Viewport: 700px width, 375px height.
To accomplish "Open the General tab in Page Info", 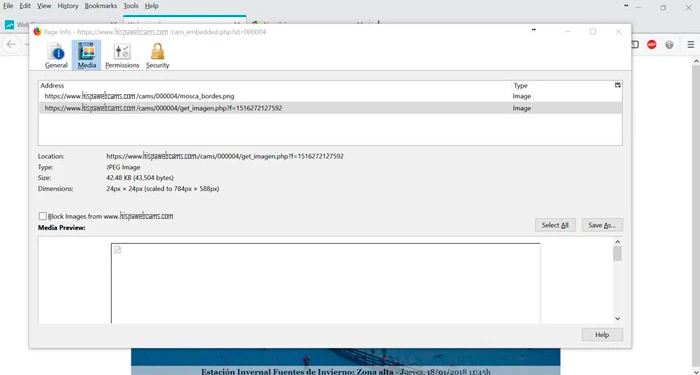I will [56, 55].
